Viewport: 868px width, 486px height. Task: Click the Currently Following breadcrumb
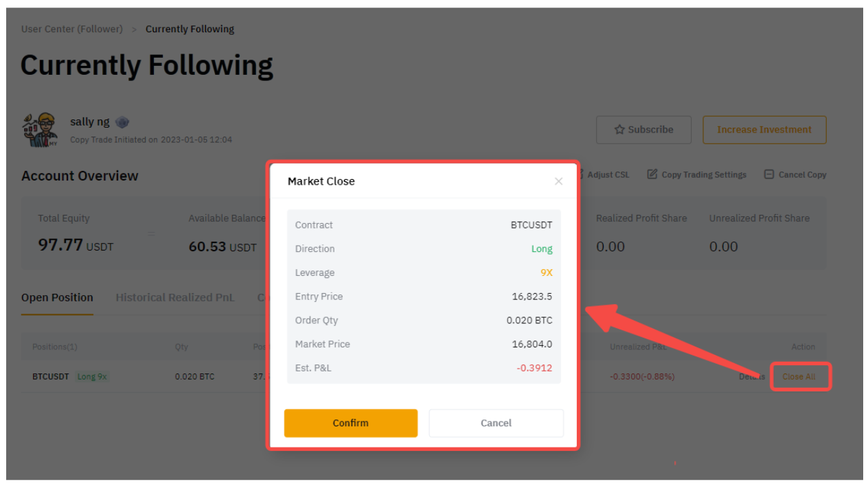coord(190,29)
